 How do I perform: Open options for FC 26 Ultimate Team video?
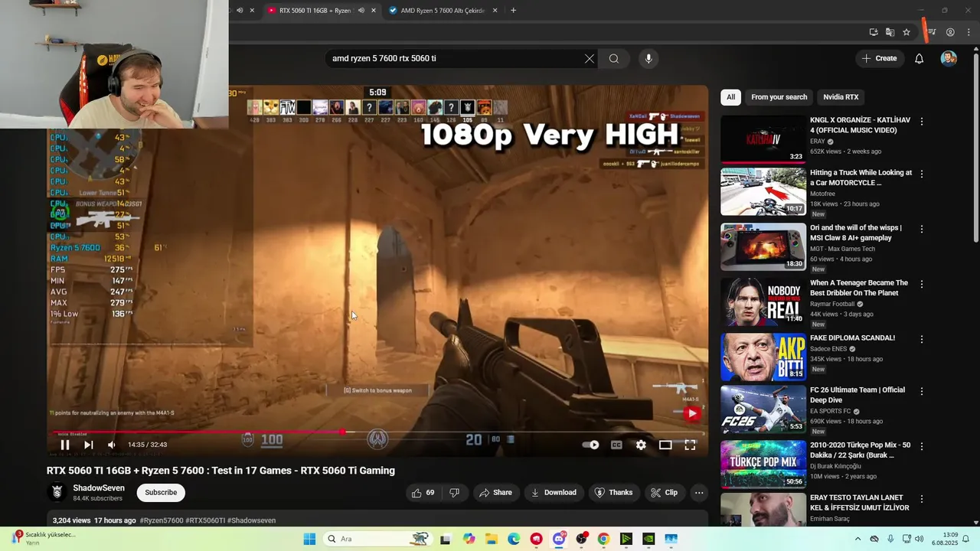pos(922,391)
